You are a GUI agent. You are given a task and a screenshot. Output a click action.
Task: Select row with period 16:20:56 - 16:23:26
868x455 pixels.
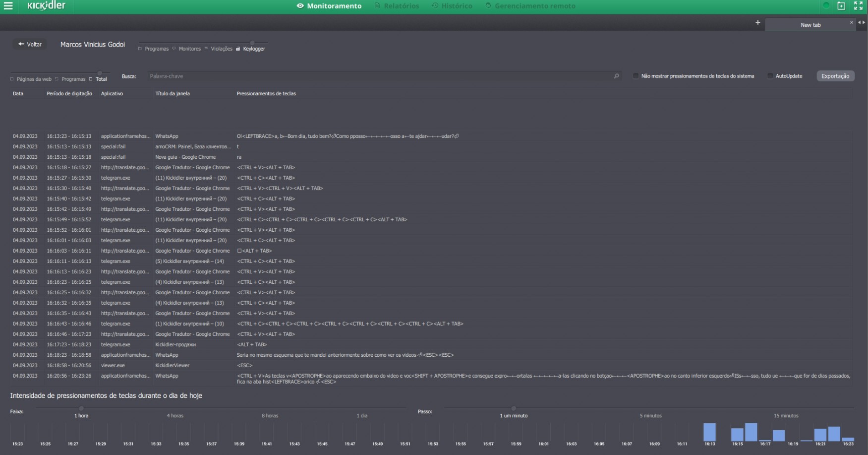[431, 379]
